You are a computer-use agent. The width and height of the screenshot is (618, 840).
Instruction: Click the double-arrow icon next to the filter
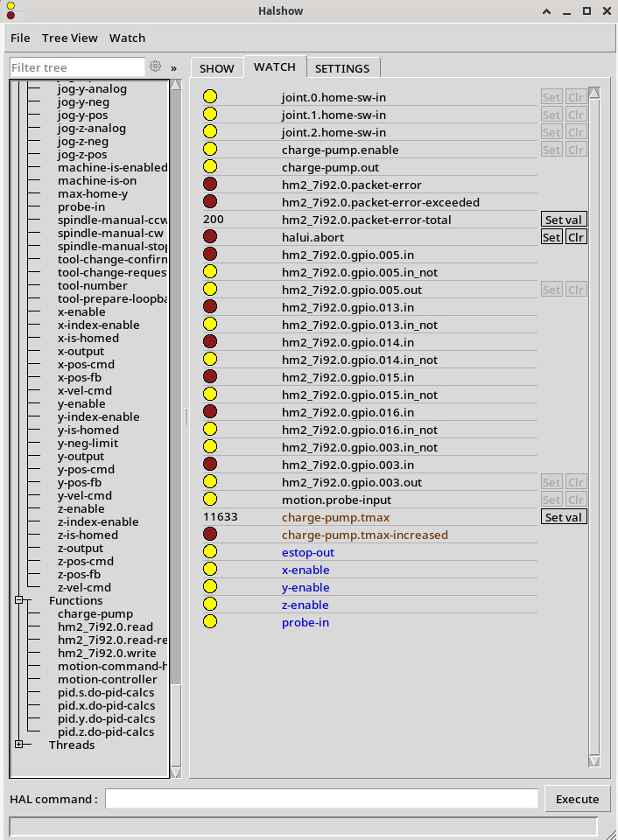click(173, 67)
